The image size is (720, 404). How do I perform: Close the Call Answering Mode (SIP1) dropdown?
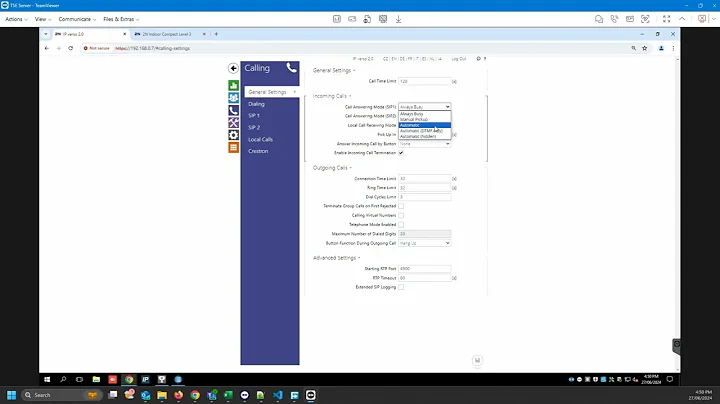[x=424, y=107]
